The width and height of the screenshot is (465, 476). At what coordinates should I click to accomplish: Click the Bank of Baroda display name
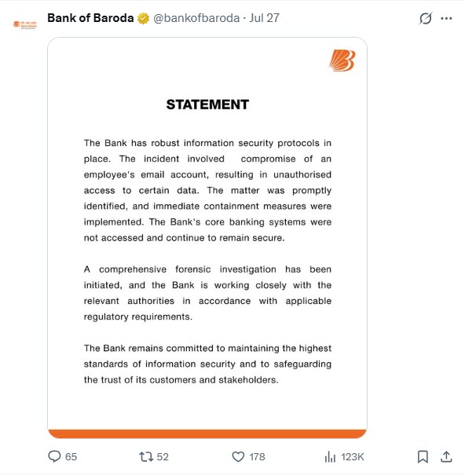pyautogui.click(x=90, y=18)
